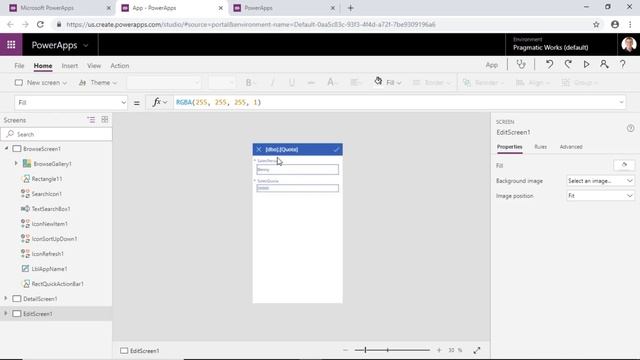Open the Fill color toolbar dropdown

pos(387,82)
